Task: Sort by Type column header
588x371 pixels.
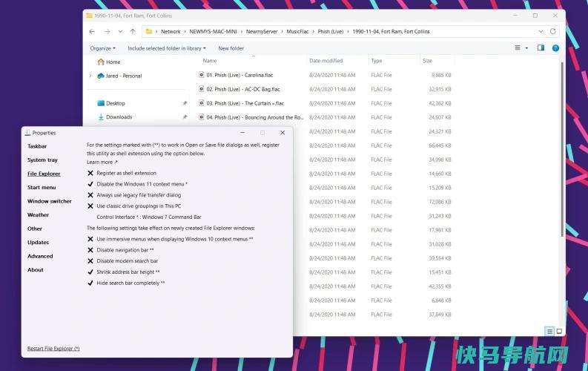Action: (377, 61)
